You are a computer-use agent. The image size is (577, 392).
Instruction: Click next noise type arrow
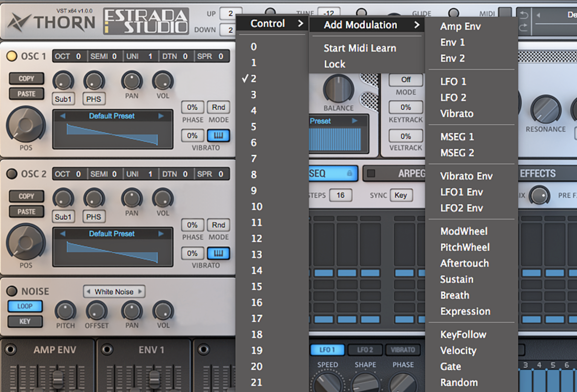(x=140, y=291)
